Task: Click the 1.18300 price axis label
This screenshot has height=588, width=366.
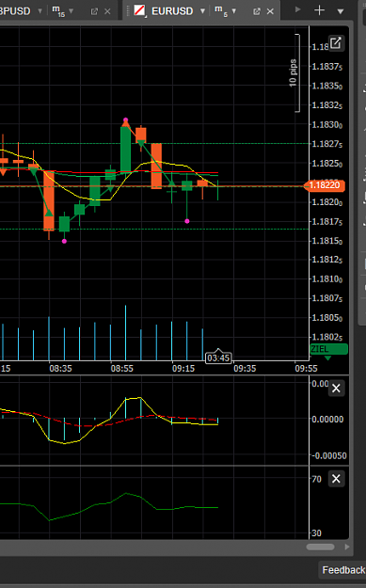Action: coord(327,125)
